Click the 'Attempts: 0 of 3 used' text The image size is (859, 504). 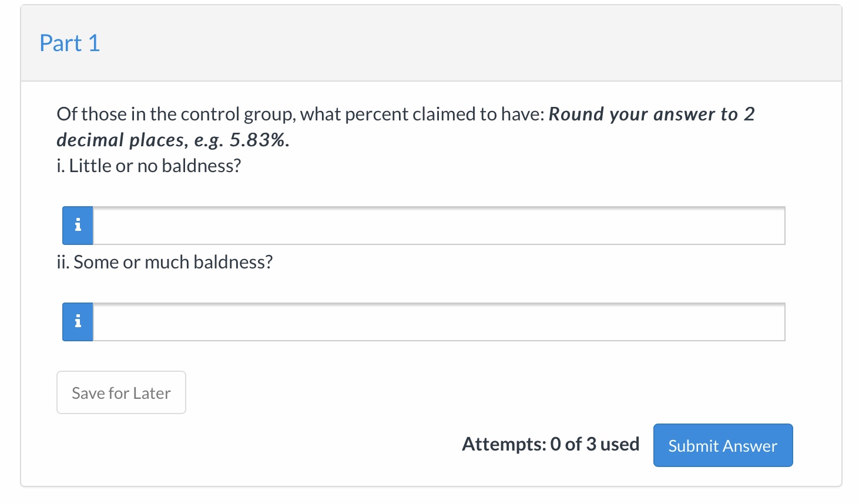[550, 444]
